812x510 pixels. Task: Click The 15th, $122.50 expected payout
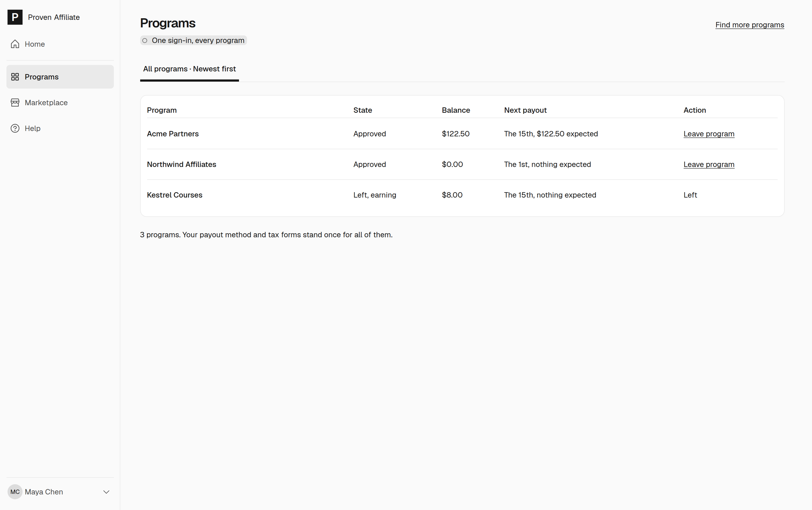551,134
